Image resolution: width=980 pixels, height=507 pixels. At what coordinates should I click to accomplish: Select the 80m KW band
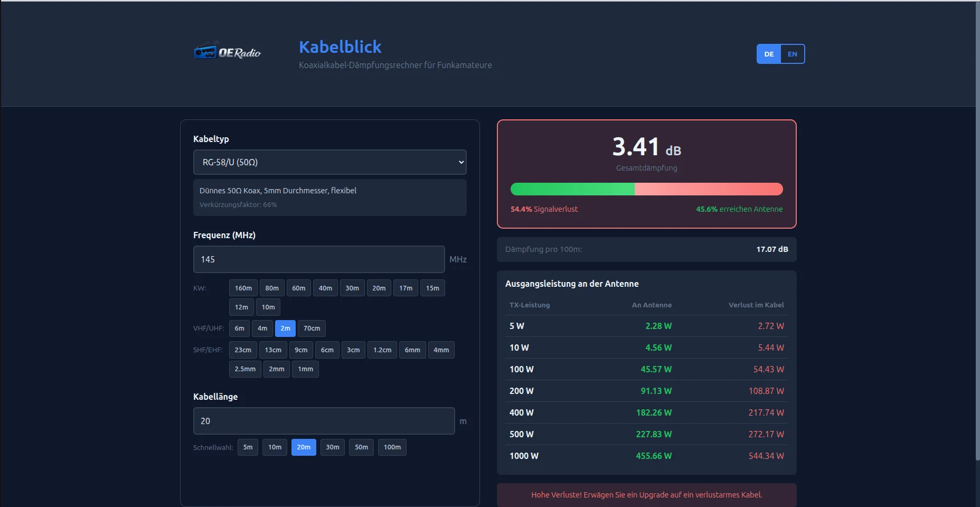click(272, 288)
